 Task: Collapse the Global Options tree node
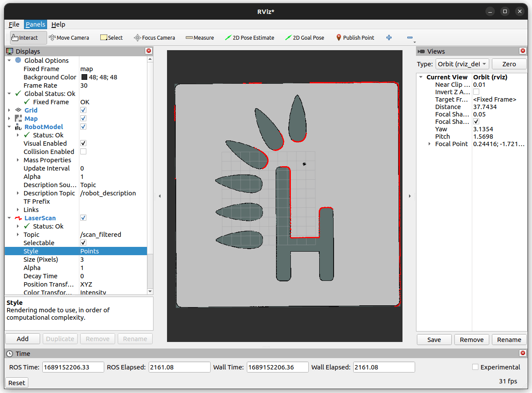coord(9,61)
